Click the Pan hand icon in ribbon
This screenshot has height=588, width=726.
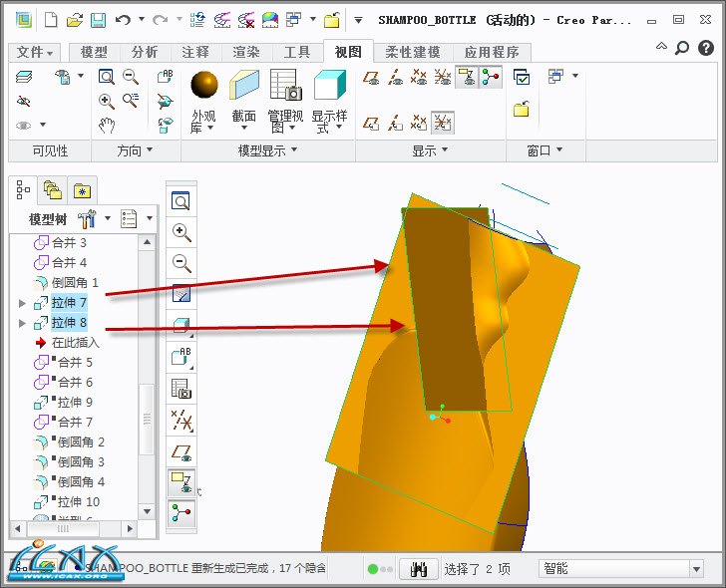107,125
